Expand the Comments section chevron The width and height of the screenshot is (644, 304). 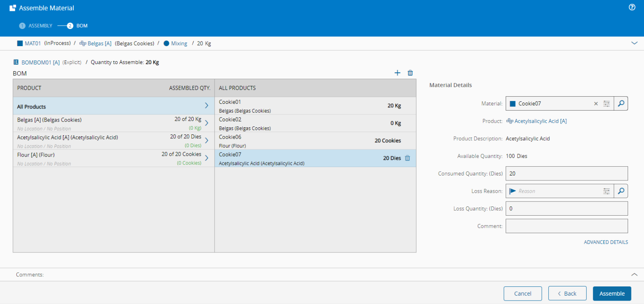pyautogui.click(x=634, y=274)
